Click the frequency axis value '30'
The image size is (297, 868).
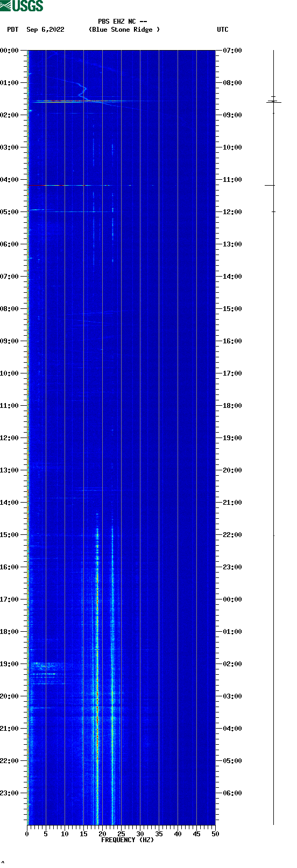(x=140, y=834)
